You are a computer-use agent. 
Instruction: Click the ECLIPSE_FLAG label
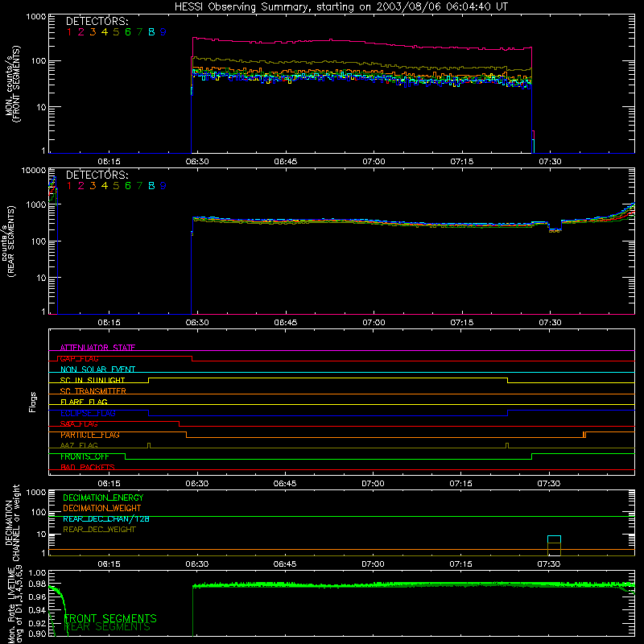click(88, 413)
